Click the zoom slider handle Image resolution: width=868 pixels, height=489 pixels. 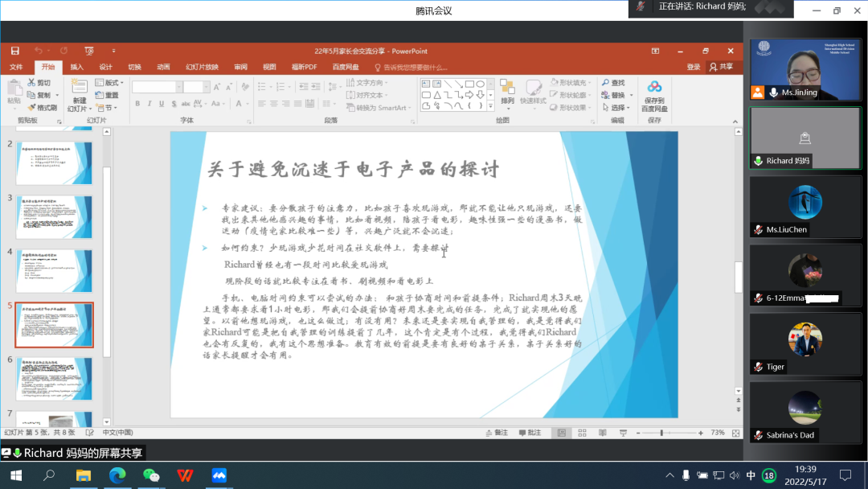pos(661,433)
